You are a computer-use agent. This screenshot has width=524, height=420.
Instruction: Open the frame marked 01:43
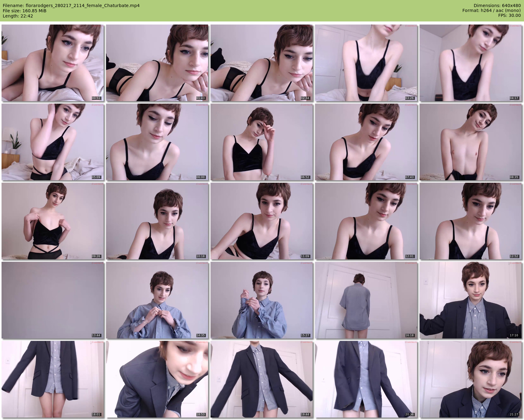tap(157, 63)
